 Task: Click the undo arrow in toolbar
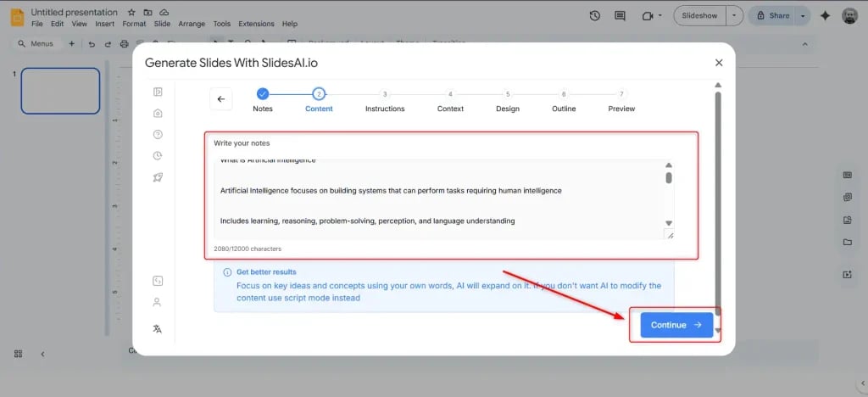92,44
